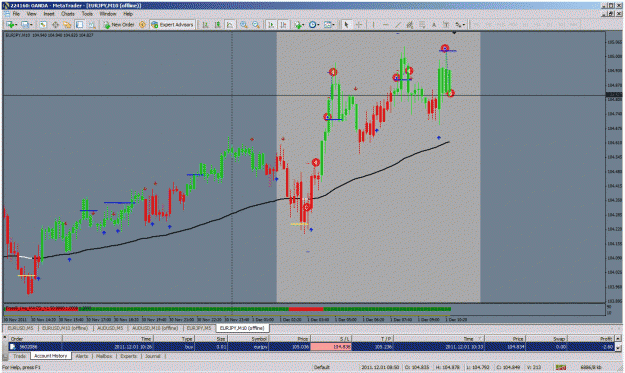Toggle the Terminal window icon
The image size is (625, 373).
(79, 25)
